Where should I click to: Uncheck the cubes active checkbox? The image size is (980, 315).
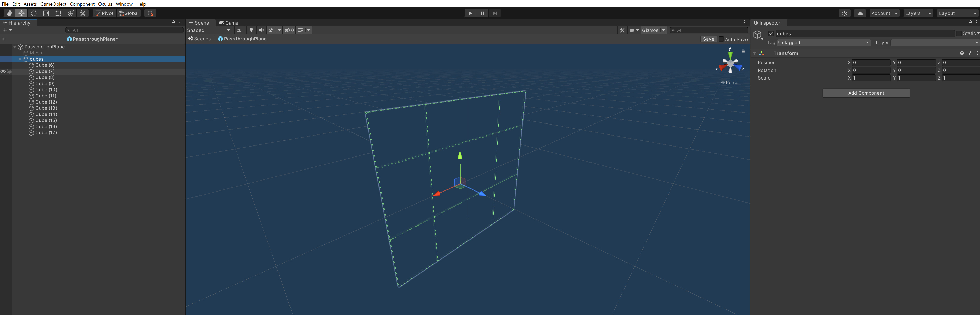coord(771,33)
